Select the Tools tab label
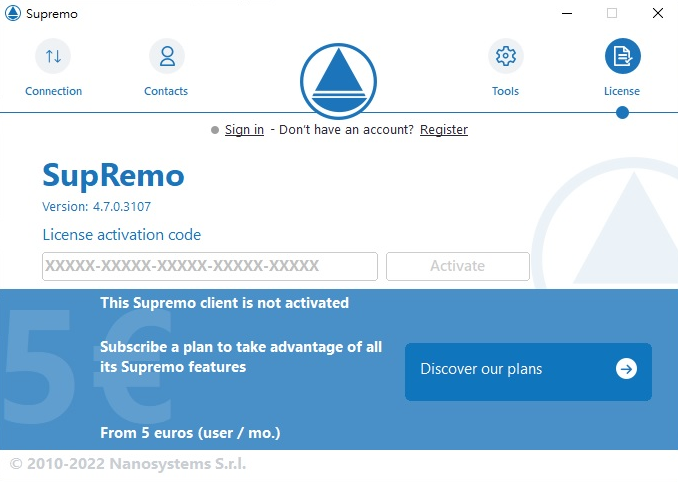The width and height of the screenshot is (678, 482). click(x=505, y=91)
